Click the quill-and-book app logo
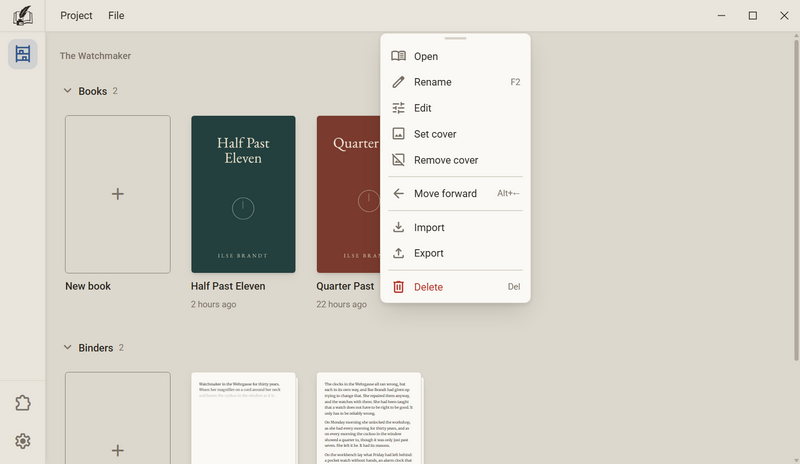800x464 pixels. click(22, 16)
